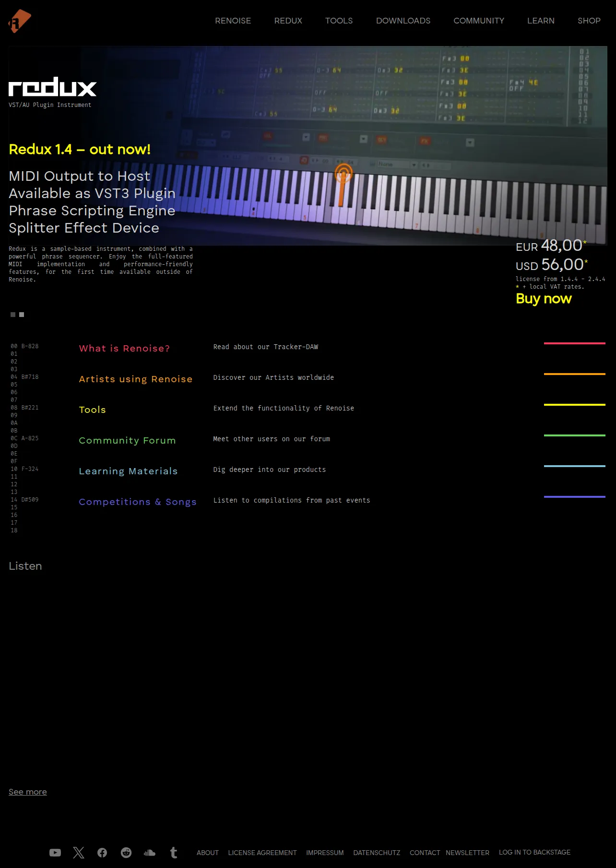Visit the Facebook page icon
The height and width of the screenshot is (868, 616).
[102, 853]
